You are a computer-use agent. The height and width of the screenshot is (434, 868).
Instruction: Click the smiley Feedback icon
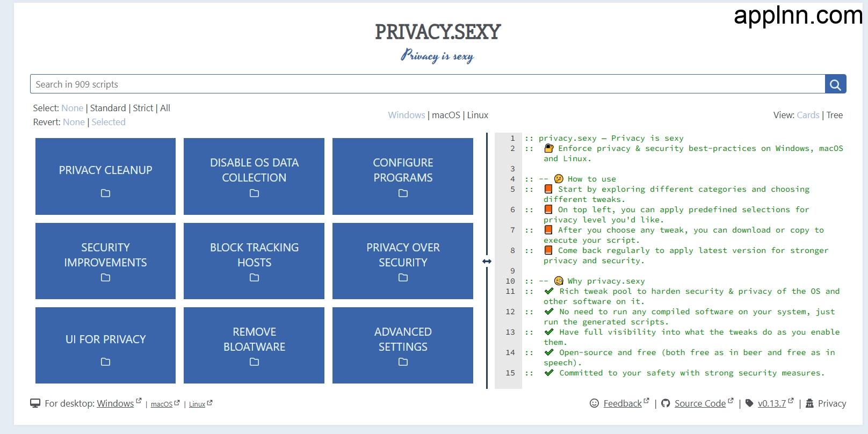tap(594, 403)
